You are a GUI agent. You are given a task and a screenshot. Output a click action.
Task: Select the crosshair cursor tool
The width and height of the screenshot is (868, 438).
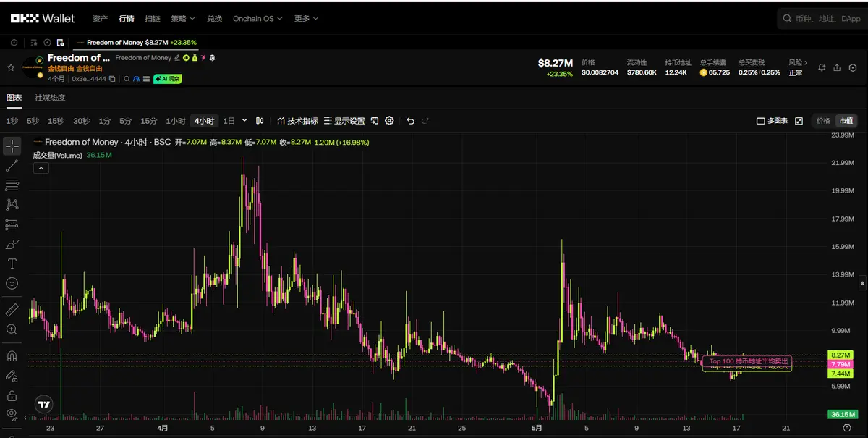12,146
